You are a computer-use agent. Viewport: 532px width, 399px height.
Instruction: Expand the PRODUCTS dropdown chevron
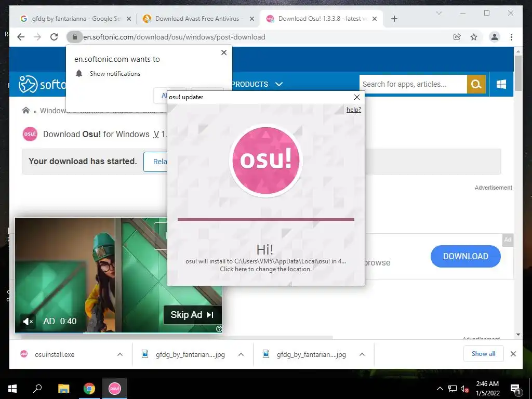279,84
